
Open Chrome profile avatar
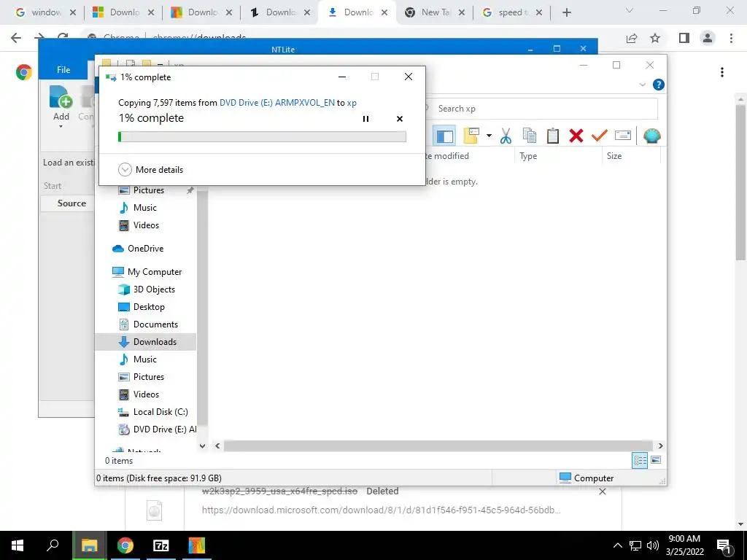[708, 38]
